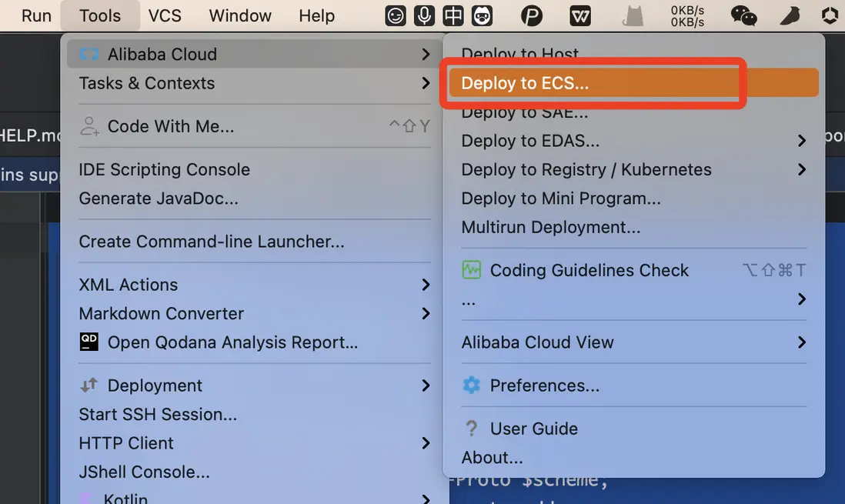
Task: Open the Run menu
Action: pyautogui.click(x=36, y=15)
